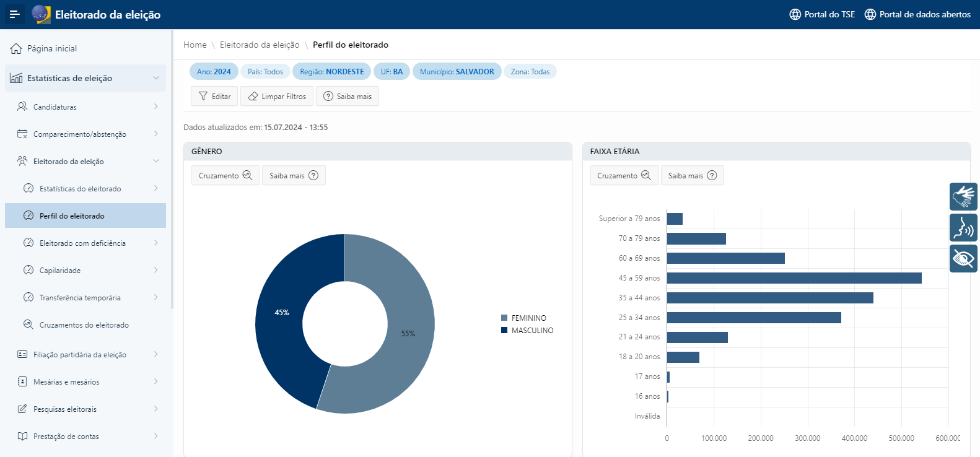980x457 pixels.
Task: Activate the voice reader accessibility icon
Action: coord(963,227)
